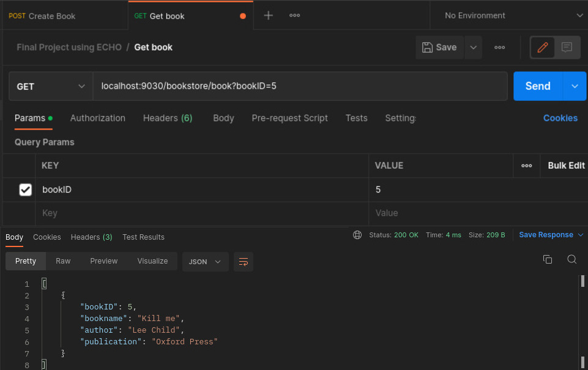Open the JSON format dropdown
Image resolution: width=588 pixels, height=370 pixels.
click(206, 261)
